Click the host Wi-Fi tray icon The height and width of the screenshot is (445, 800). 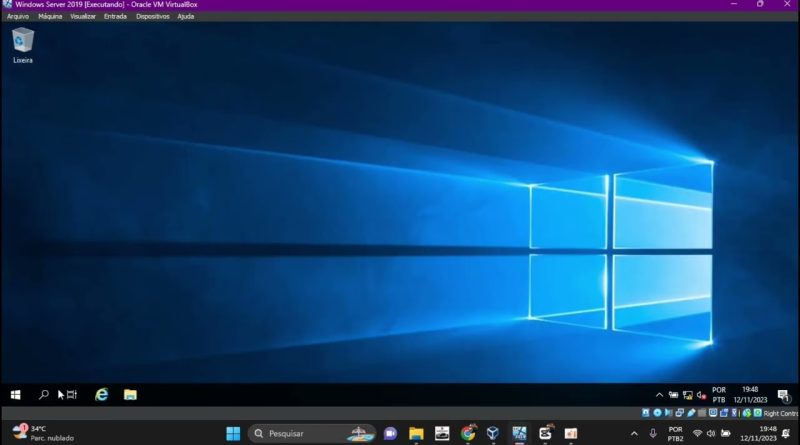697,434
